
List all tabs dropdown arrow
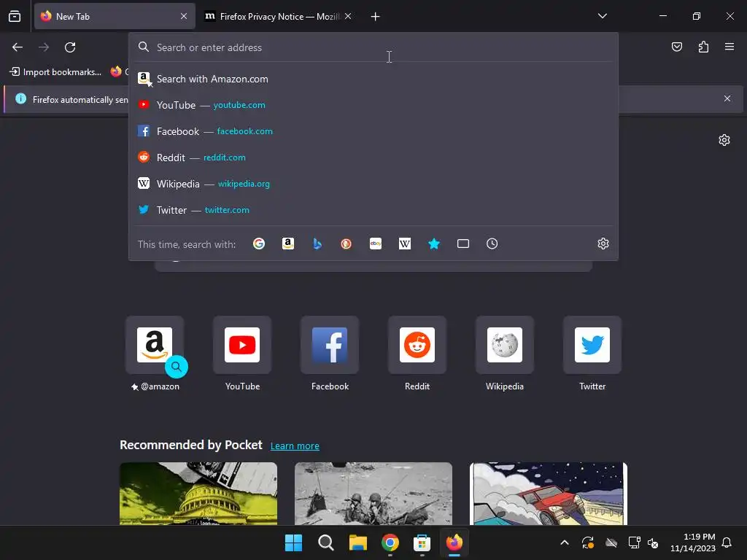click(602, 16)
